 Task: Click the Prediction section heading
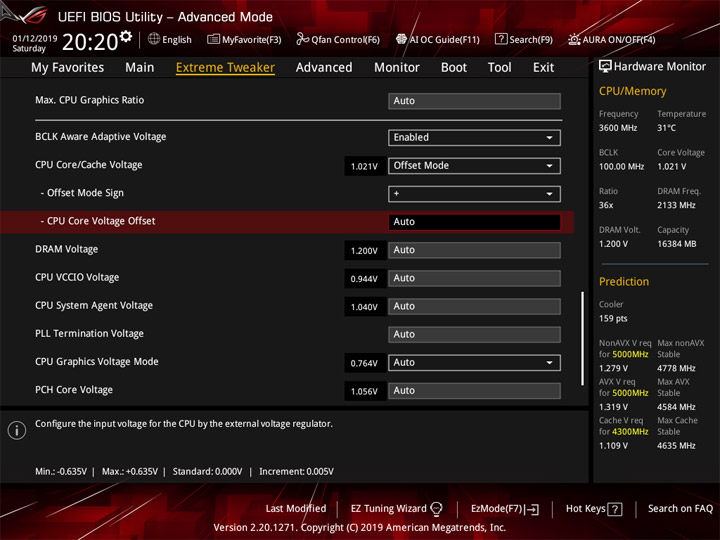(624, 281)
